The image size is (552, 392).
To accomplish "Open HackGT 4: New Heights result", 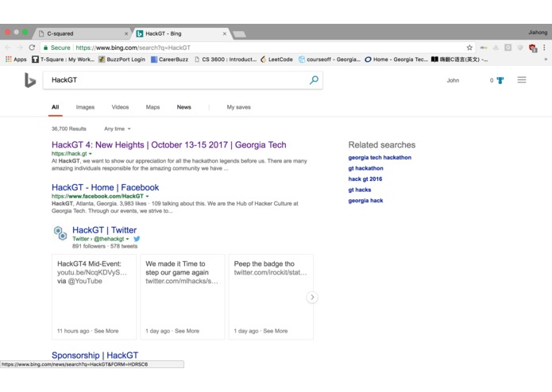I will (x=169, y=145).
